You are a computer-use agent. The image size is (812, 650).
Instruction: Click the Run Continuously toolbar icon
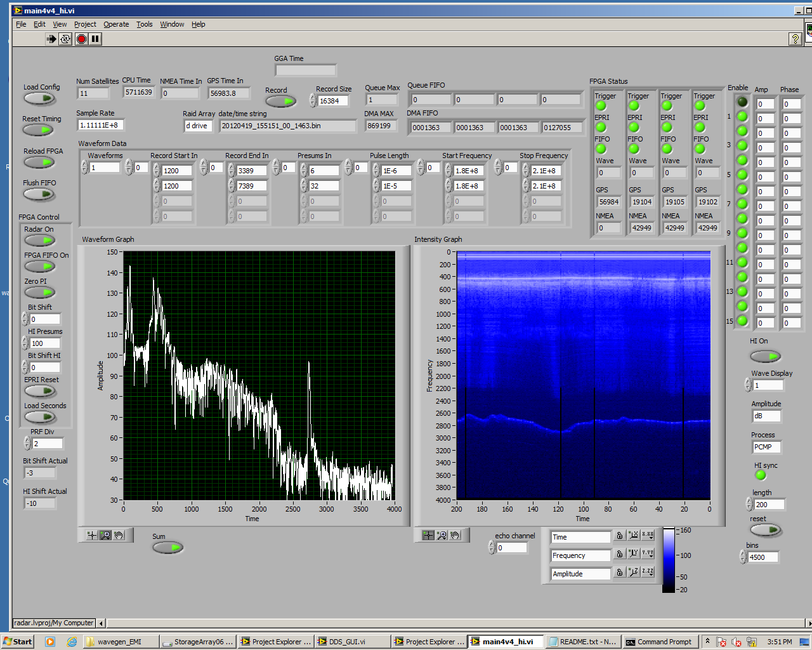click(x=65, y=39)
